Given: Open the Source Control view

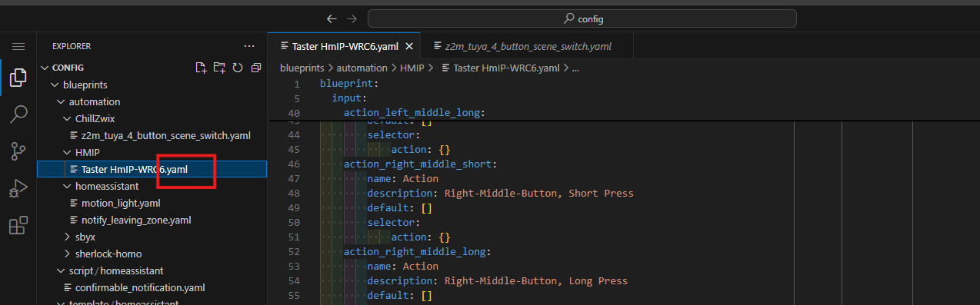Looking at the screenshot, I should pyautogui.click(x=18, y=151).
